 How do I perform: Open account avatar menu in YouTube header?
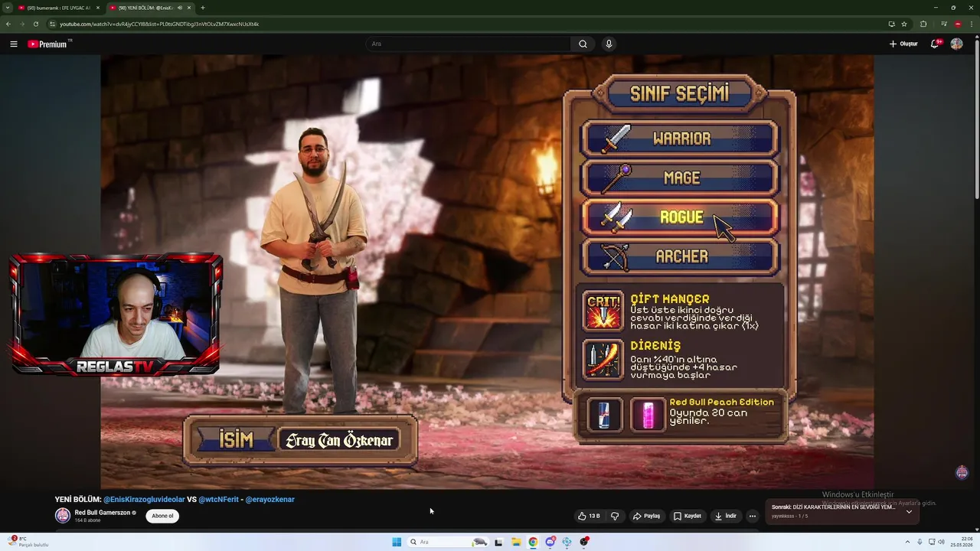pyautogui.click(x=956, y=44)
